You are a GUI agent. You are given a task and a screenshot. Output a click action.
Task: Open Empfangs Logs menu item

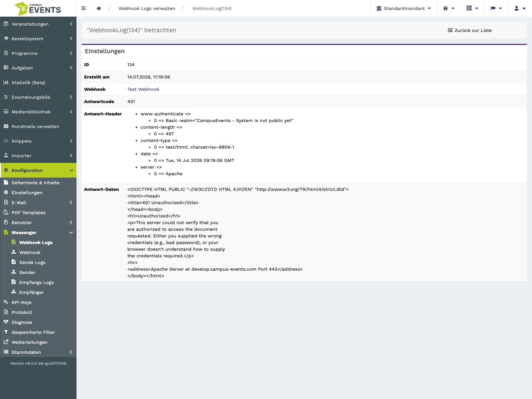[x=37, y=282]
